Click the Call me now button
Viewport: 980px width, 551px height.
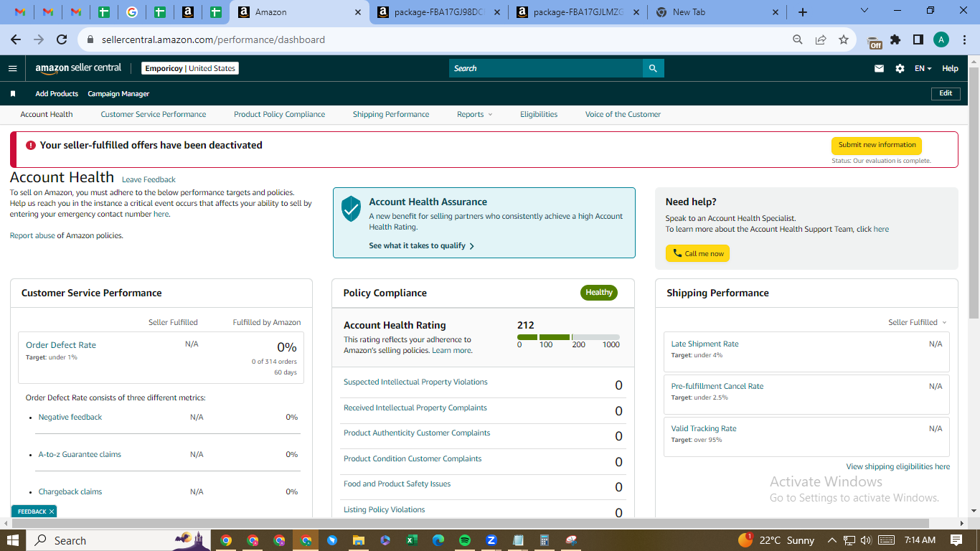click(697, 253)
